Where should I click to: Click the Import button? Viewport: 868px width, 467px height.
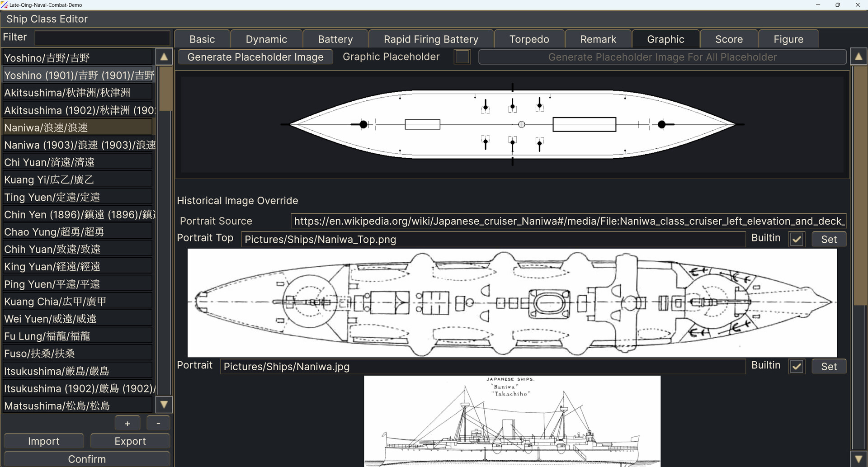(x=44, y=441)
